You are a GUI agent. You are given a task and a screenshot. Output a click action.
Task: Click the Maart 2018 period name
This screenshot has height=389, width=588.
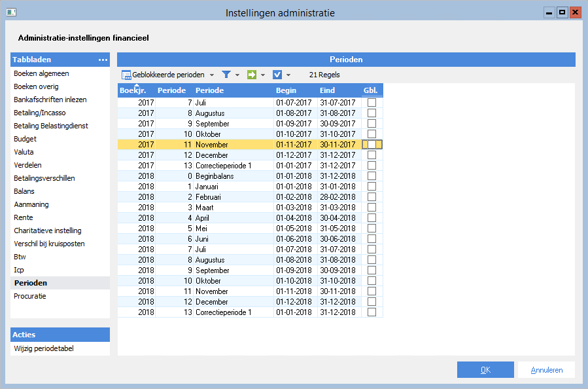click(204, 208)
